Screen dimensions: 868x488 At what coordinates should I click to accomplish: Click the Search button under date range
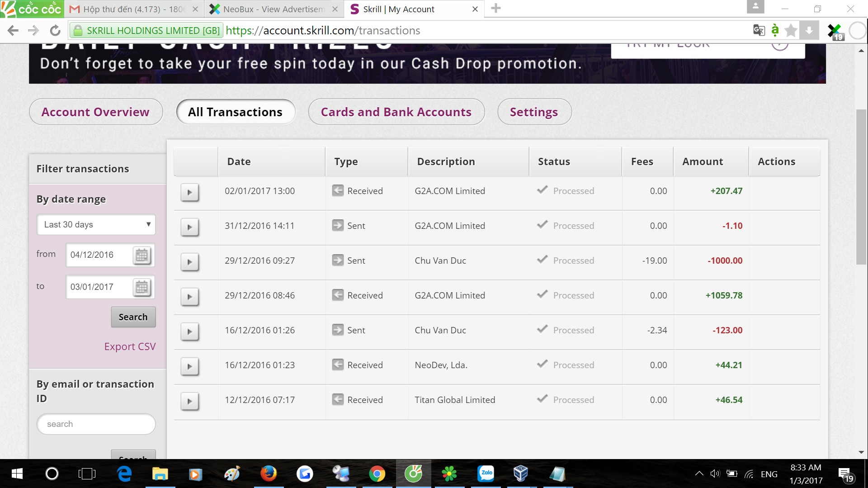[133, 317]
